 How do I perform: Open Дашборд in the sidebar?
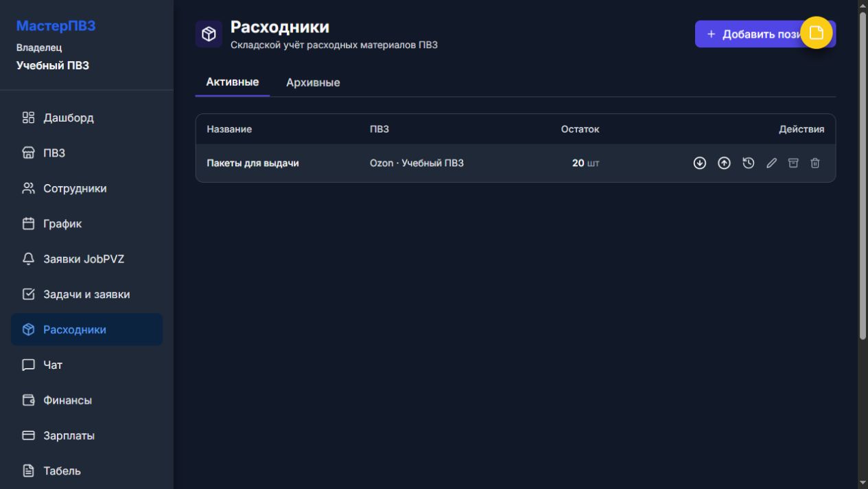coord(86,117)
